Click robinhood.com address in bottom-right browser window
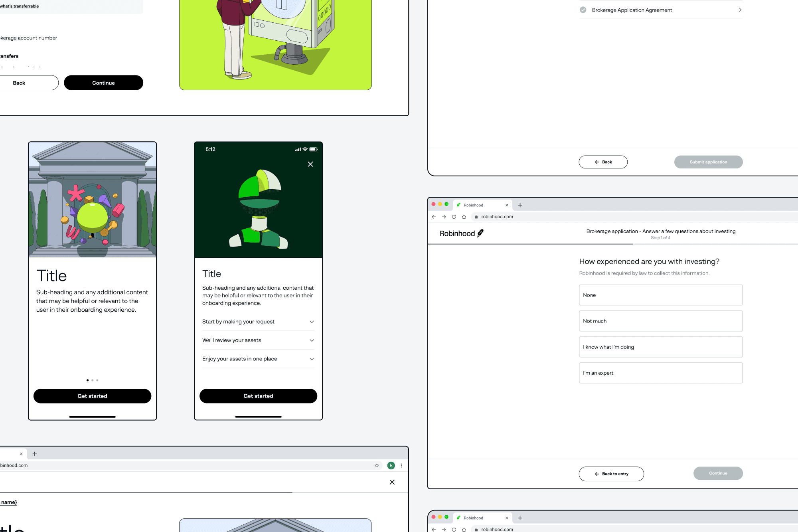This screenshot has height=532, width=798. pyautogui.click(x=497, y=529)
